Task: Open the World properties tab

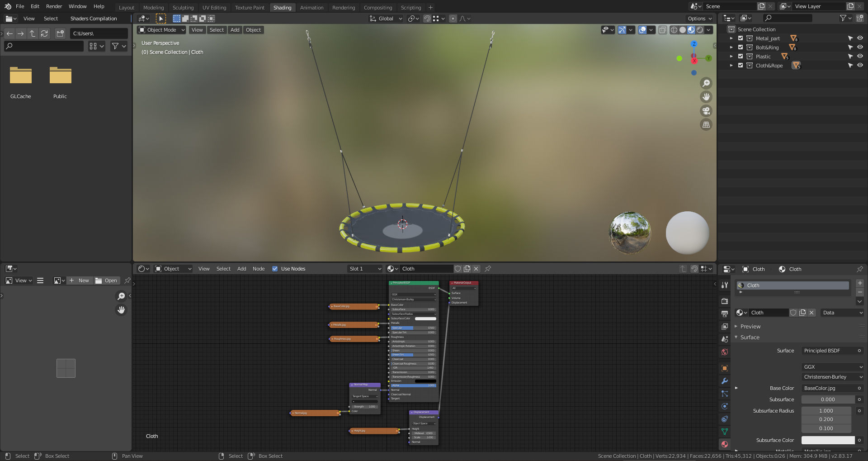Action: [725, 352]
